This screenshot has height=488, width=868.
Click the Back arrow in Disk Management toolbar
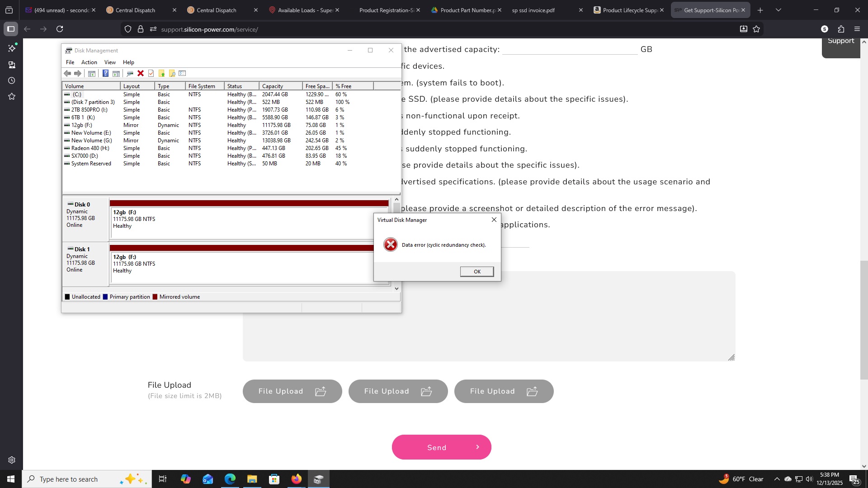(67, 73)
